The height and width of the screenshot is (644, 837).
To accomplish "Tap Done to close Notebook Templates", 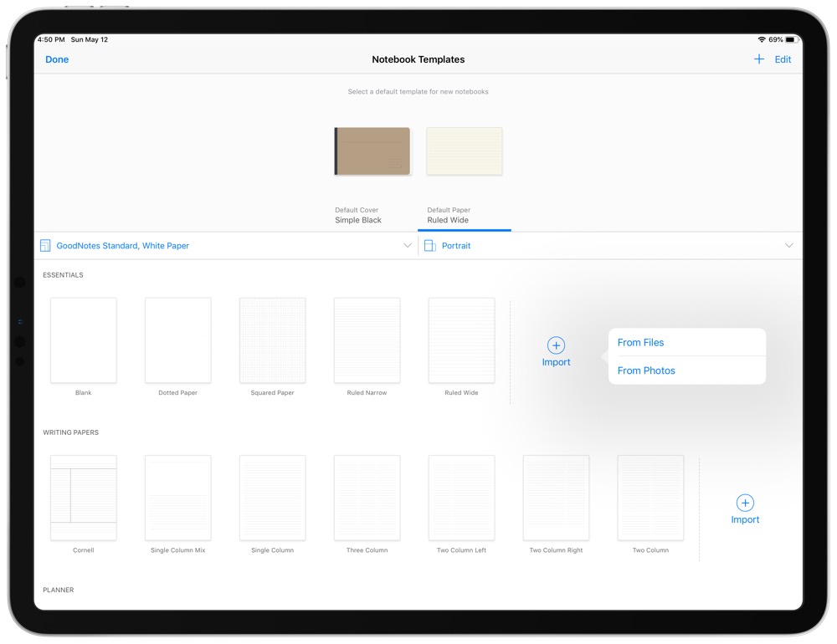I will 56,59.
